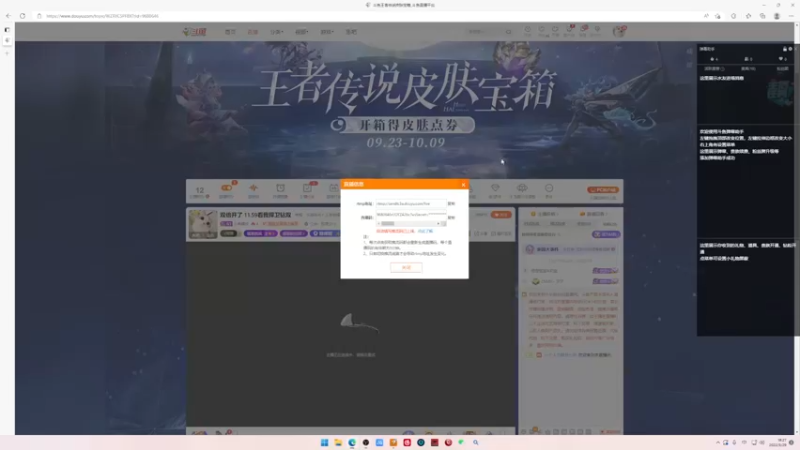The height and width of the screenshot is (450, 800).
Task: Open the 直播 nav item
Action: point(253,32)
